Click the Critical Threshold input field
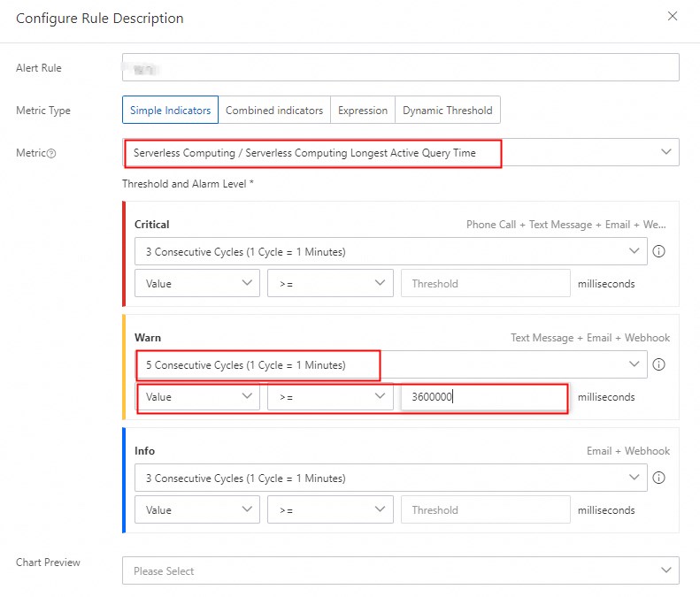The image size is (700, 597). point(485,284)
